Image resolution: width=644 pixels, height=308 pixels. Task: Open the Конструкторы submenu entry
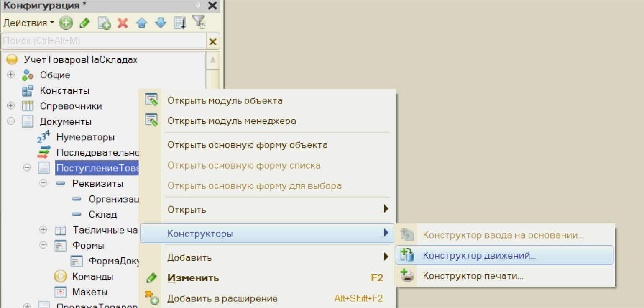point(267,234)
